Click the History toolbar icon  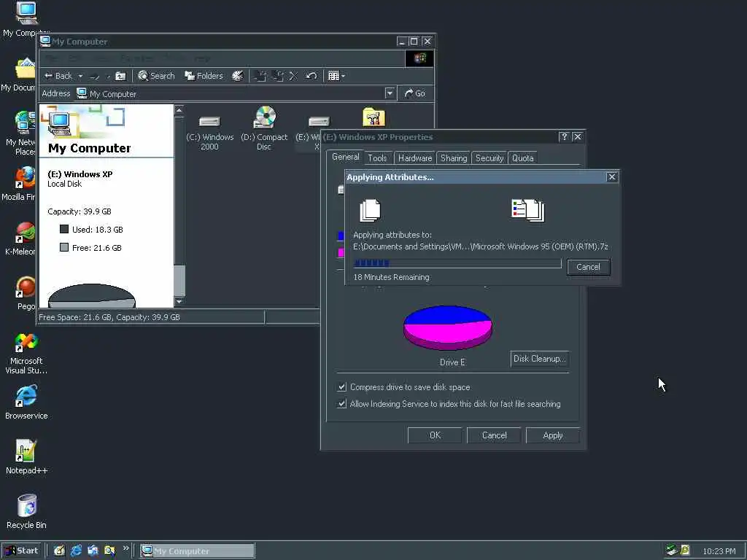click(x=237, y=76)
